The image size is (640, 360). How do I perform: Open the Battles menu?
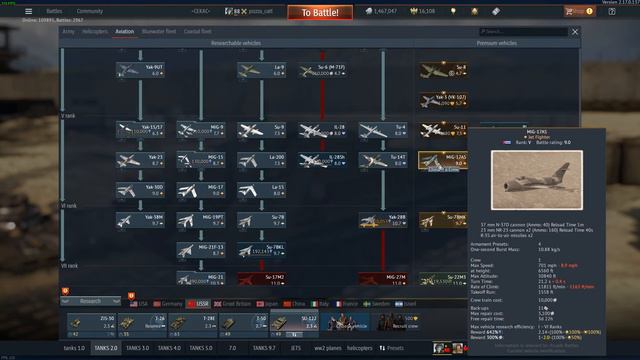point(54,11)
